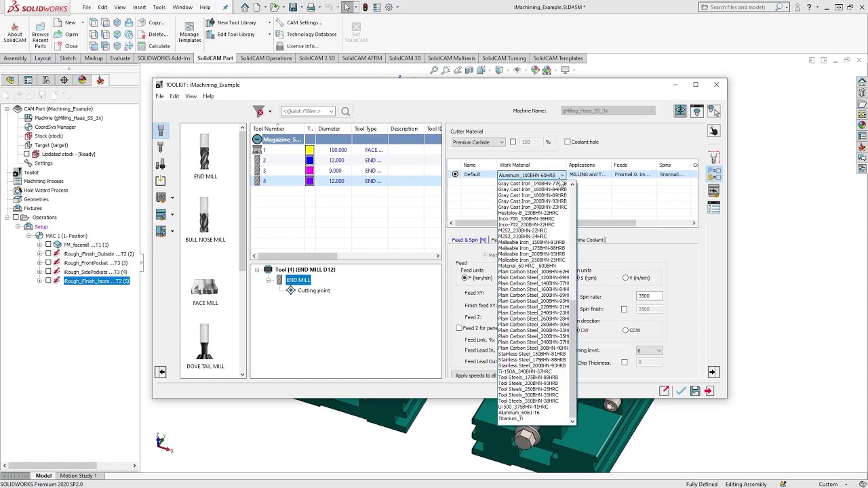The width and height of the screenshot is (868, 488).
Task: Switch to SolidCAM Operations tab
Action: [266, 58]
